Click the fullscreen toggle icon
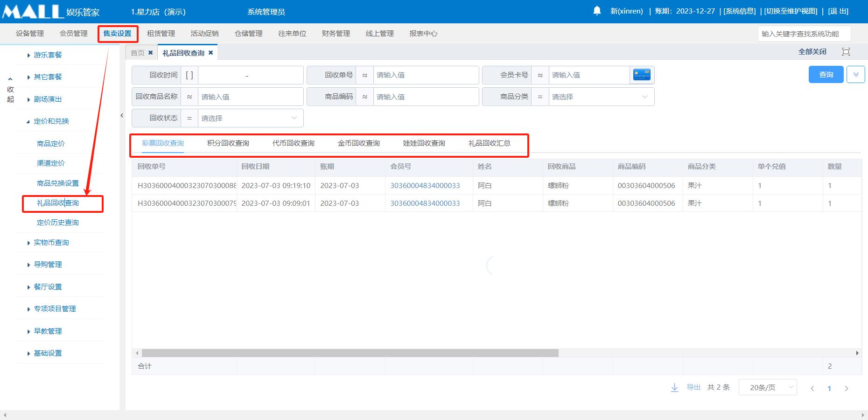The image size is (868, 420). pos(846,52)
